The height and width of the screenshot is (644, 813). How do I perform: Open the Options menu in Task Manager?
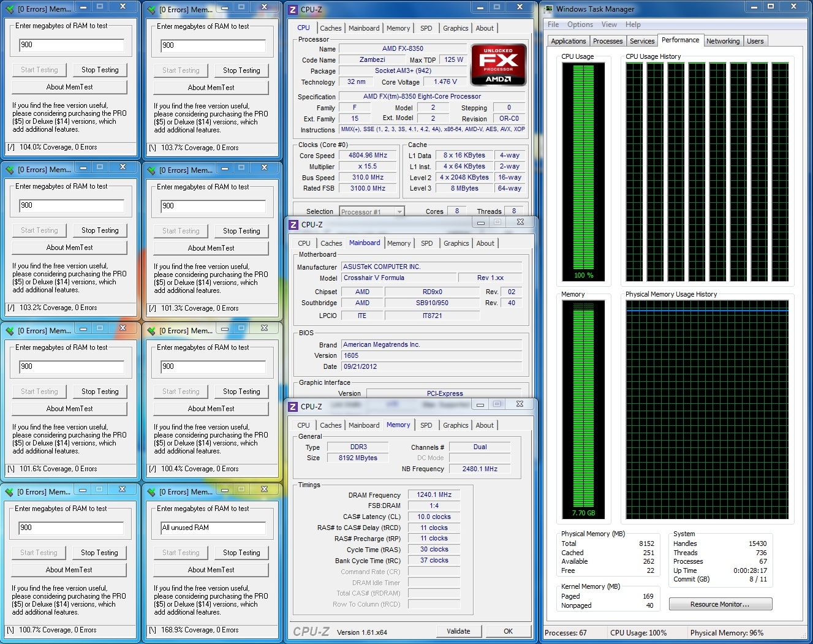pyautogui.click(x=580, y=25)
